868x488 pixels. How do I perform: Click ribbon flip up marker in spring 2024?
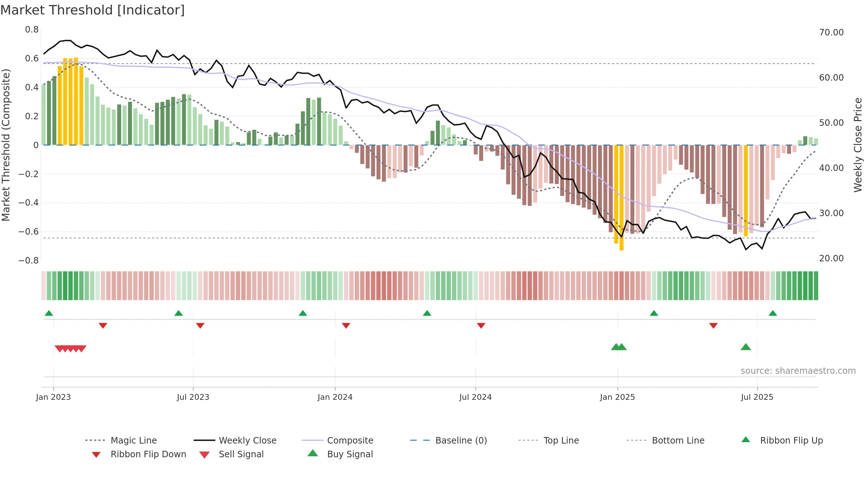[x=427, y=313]
